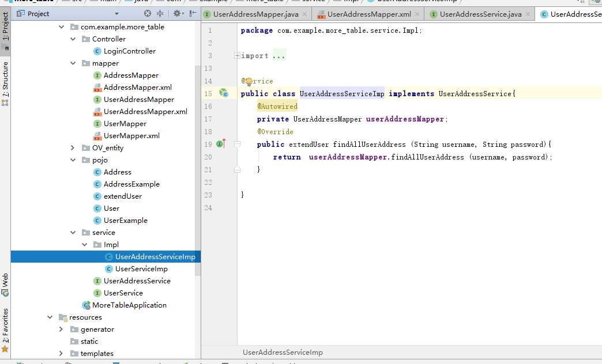Switch to the UserAddressMapper.java editor tab

(x=255, y=14)
